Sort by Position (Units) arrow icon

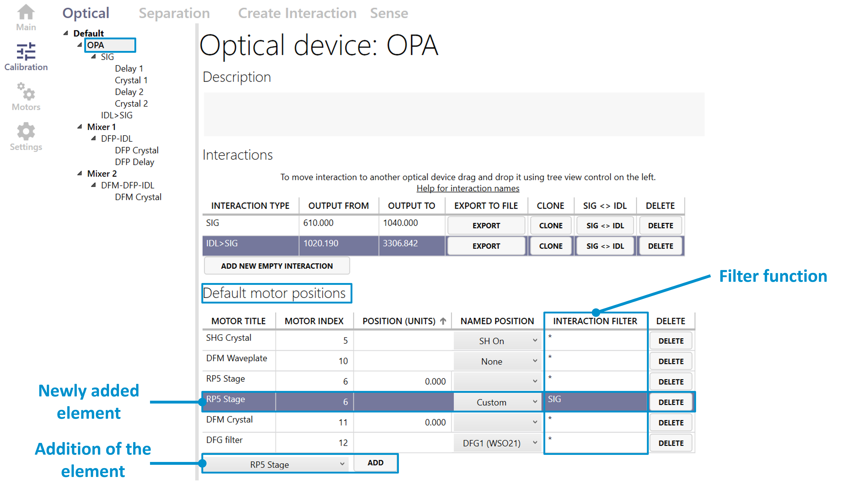(x=443, y=321)
